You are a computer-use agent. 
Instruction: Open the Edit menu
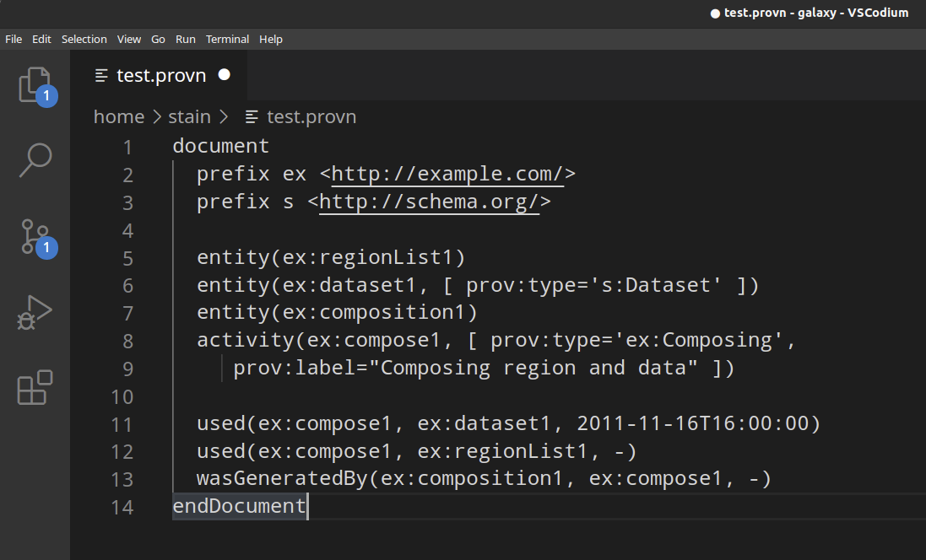point(41,39)
